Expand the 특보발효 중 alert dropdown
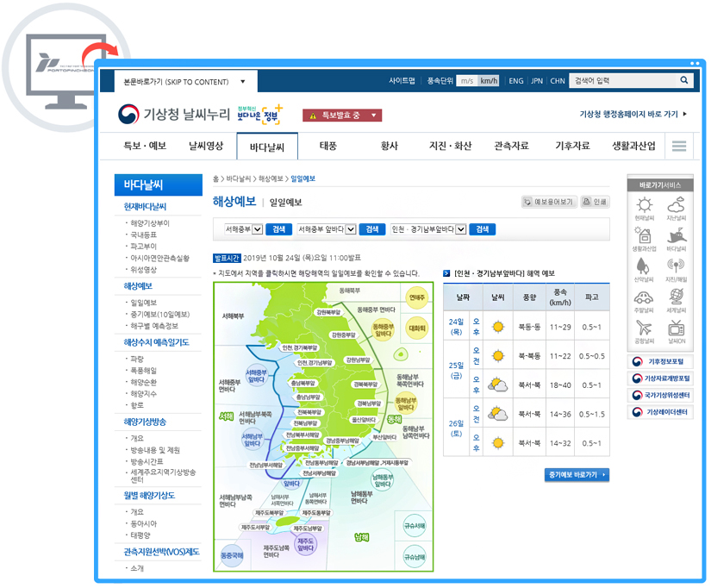The image size is (711, 588). click(376, 115)
